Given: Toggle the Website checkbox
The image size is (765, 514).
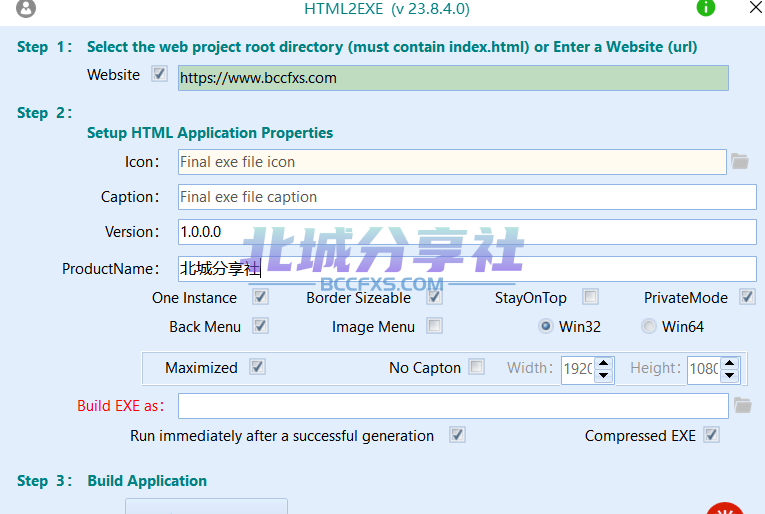Looking at the screenshot, I should coord(159,74).
